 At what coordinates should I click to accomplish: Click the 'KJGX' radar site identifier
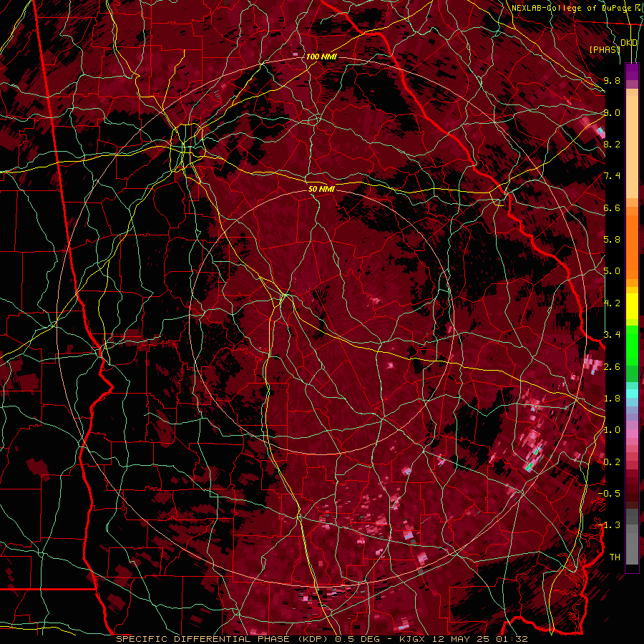(414, 639)
